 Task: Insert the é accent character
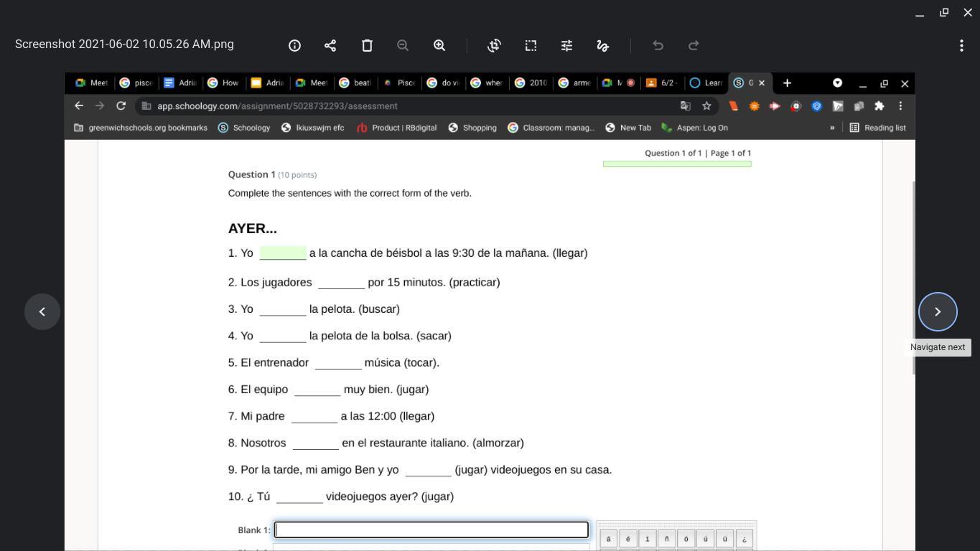tap(627, 539)
